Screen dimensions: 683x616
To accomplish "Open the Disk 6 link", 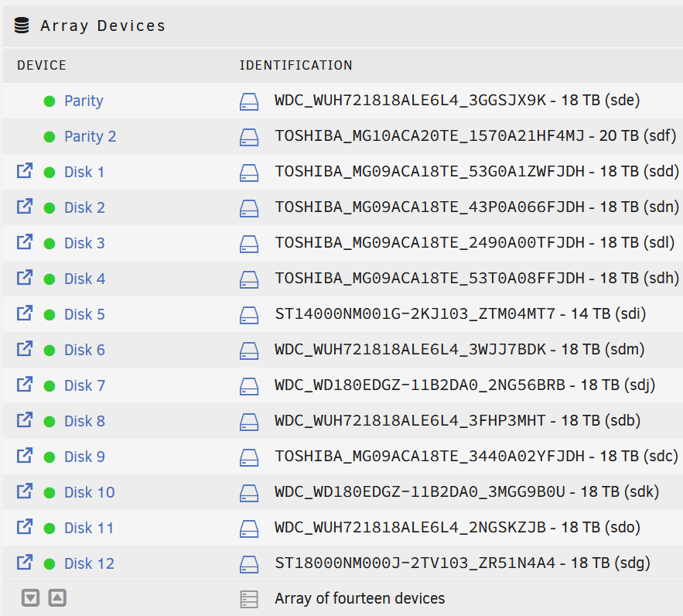I will coord(84,350).
